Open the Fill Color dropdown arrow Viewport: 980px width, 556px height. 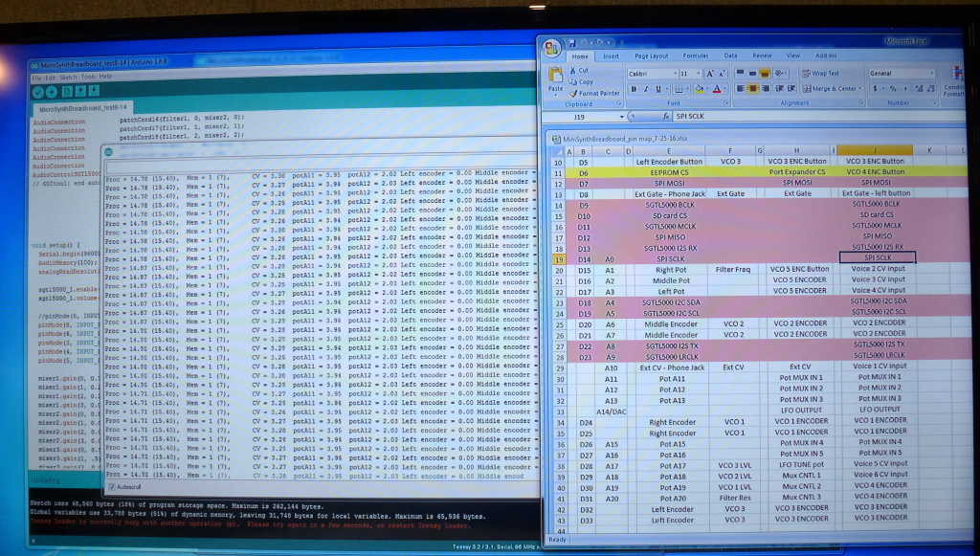point(707,89)
